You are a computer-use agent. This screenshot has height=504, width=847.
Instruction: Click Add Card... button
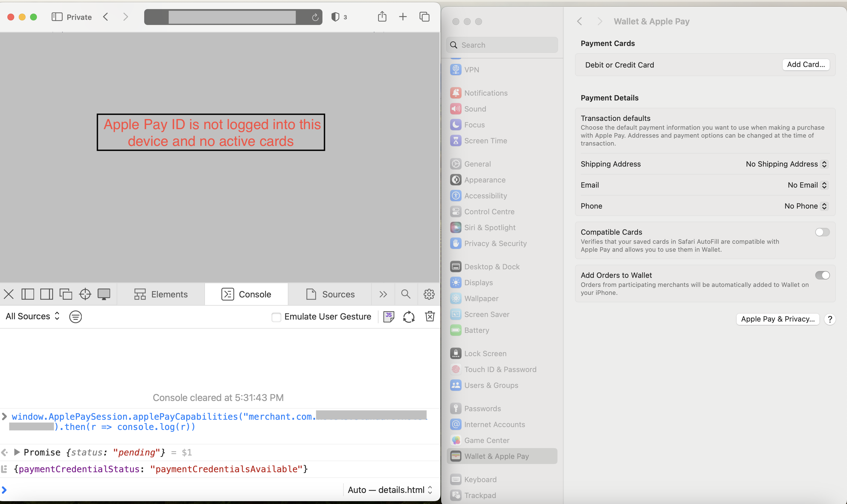(x=806, y=64)
